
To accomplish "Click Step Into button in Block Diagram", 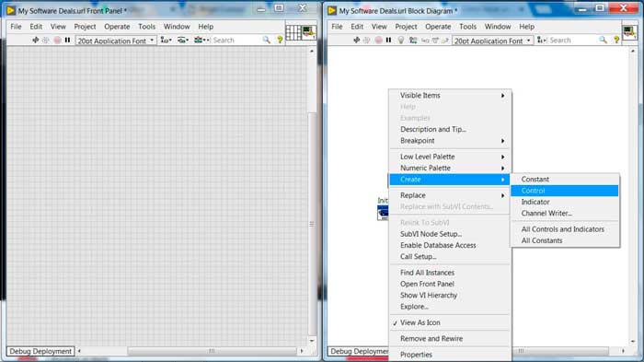I will pos(425,40).
